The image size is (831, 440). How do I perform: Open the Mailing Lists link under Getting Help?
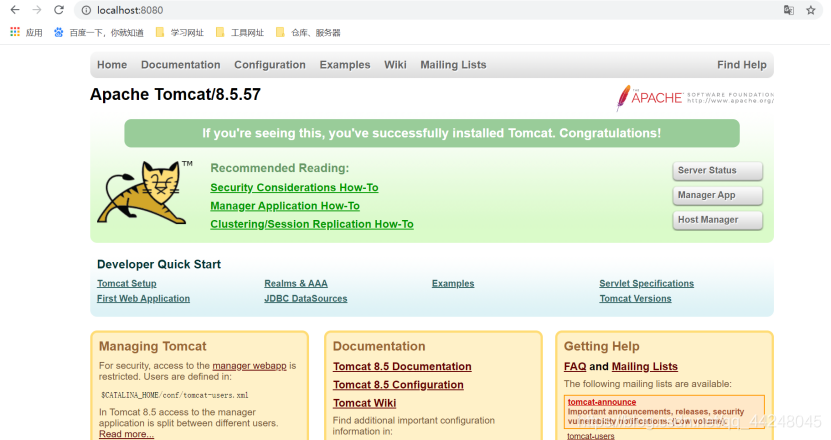pyautogui.click(x=644, y=366)
